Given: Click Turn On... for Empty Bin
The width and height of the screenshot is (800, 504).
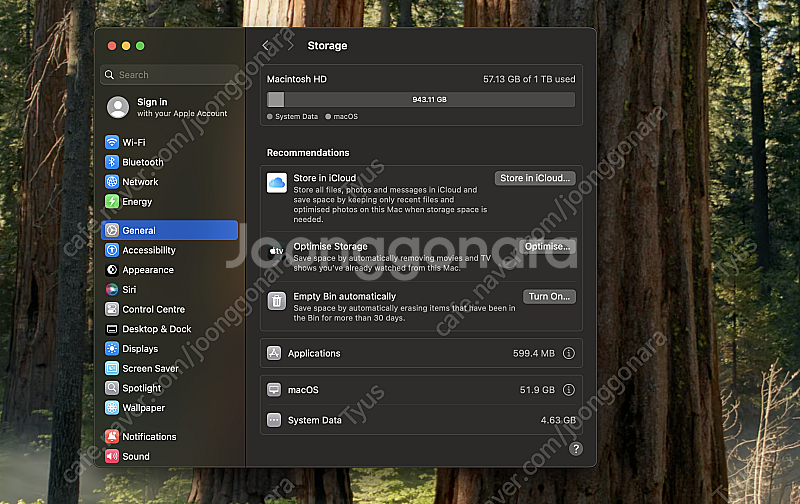Looking at the screenshot, I should 549,296.
